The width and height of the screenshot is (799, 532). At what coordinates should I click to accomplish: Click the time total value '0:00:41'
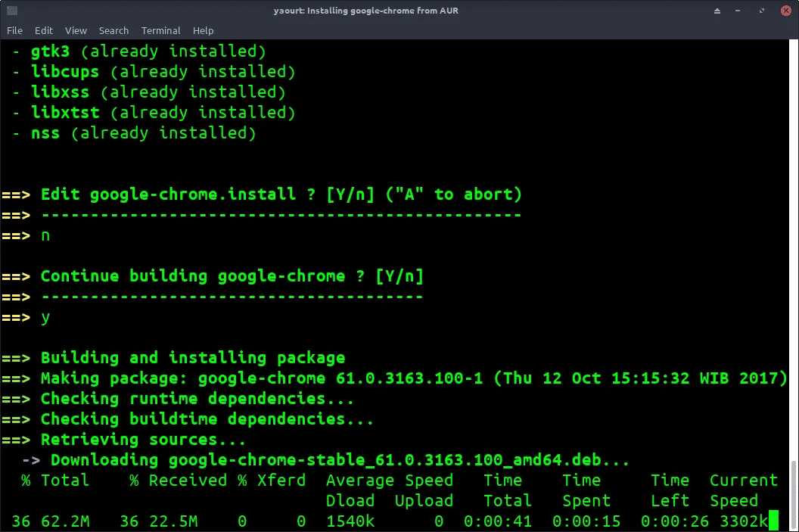(498, 521)
